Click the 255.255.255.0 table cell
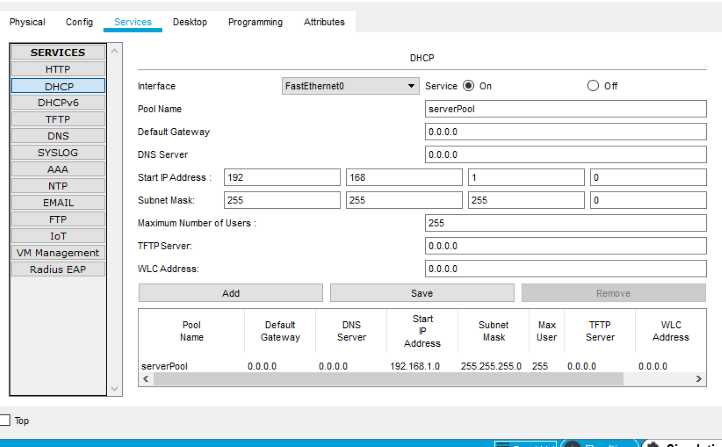722x447 pixels. click(x=491, y=366)
